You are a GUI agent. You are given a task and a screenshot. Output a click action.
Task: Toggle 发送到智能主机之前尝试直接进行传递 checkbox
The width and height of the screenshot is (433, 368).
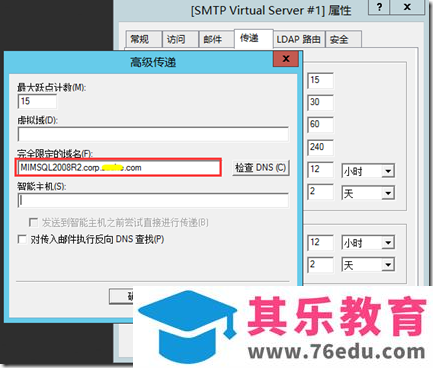click(x=33, y=222)
